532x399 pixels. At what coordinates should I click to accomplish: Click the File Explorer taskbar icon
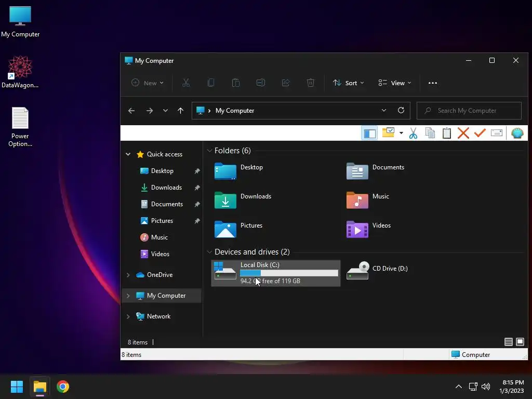(x=39, y=387)
